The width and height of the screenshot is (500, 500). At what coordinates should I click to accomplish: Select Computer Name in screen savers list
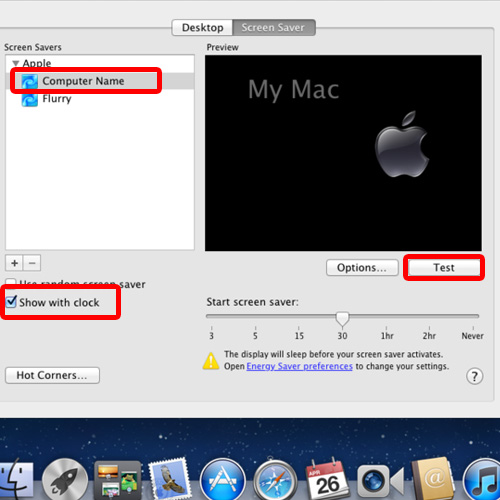[100, 81]
